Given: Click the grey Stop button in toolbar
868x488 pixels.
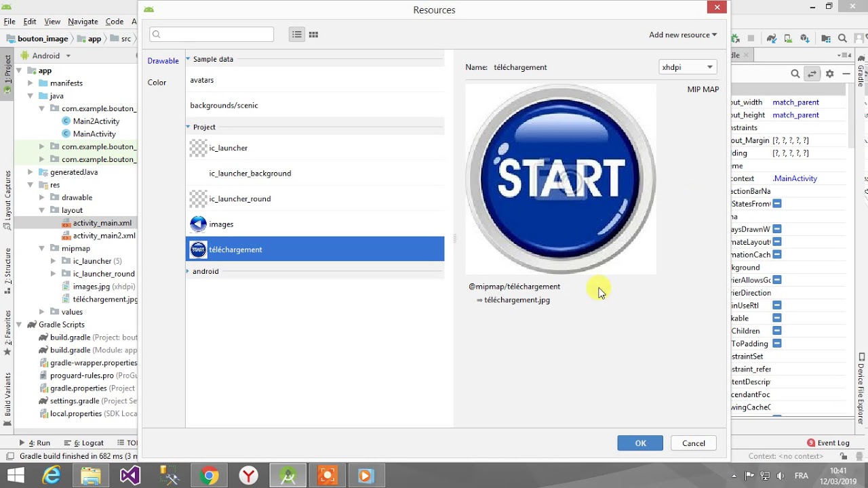Looking at the screenshot, I should (x=751, y=39).
